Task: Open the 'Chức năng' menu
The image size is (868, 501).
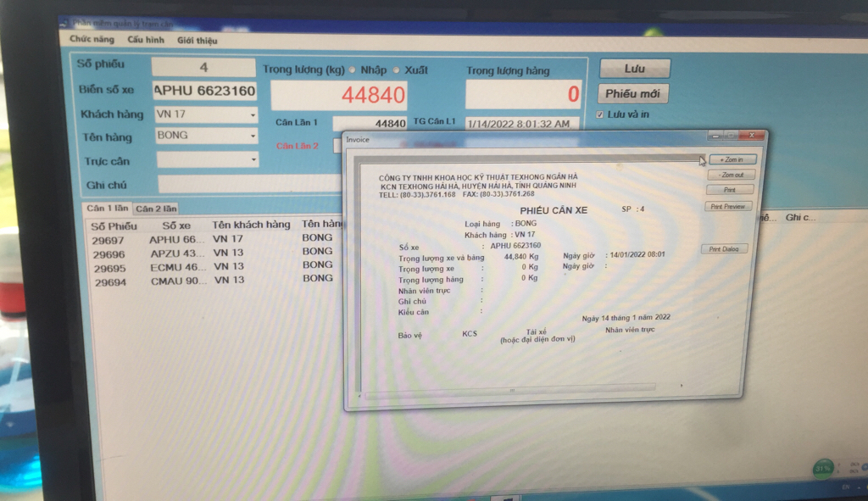Action: tap(92, 40)
